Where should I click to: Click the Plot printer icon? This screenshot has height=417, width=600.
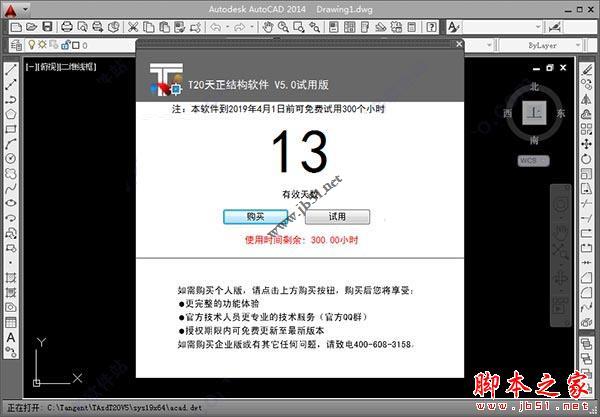[x=67, y=27]
